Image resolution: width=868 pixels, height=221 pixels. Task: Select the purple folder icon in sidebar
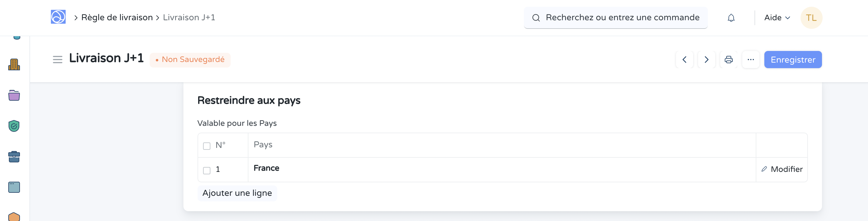[x=13, y=95]
